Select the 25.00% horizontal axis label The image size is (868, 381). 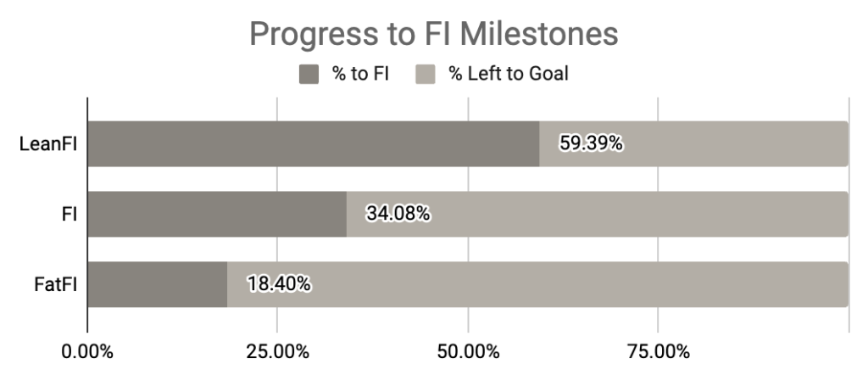click(277, 351)
